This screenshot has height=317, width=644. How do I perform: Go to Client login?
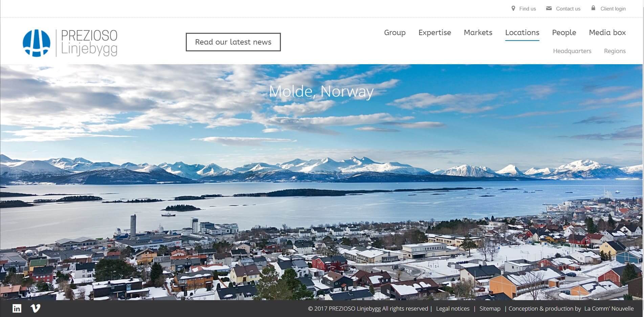613,9
